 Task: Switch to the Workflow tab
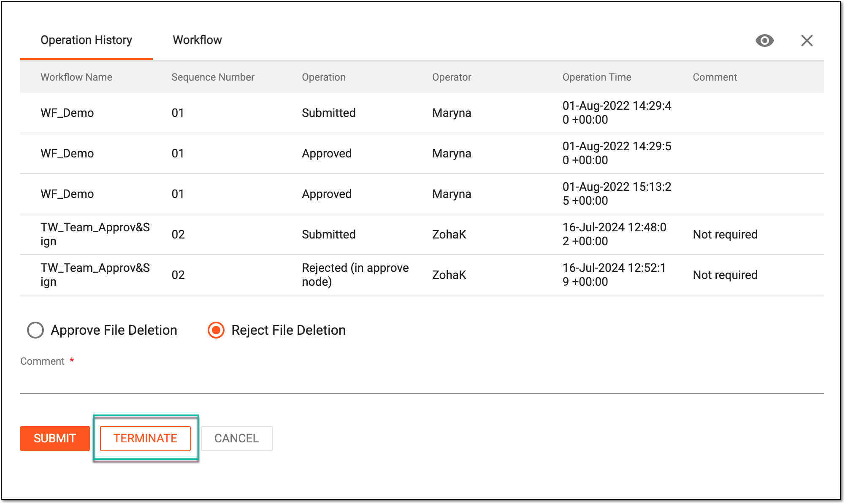(197, 40)
